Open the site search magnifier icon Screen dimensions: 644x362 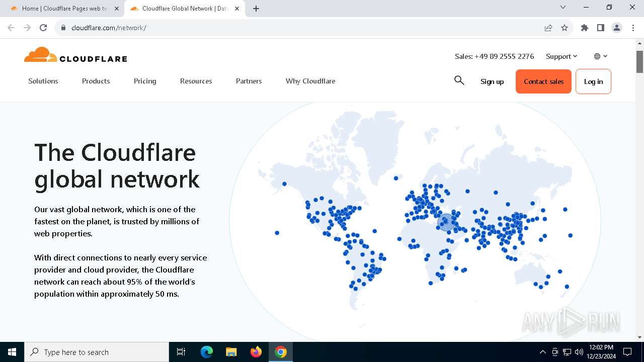click(459, 80)
